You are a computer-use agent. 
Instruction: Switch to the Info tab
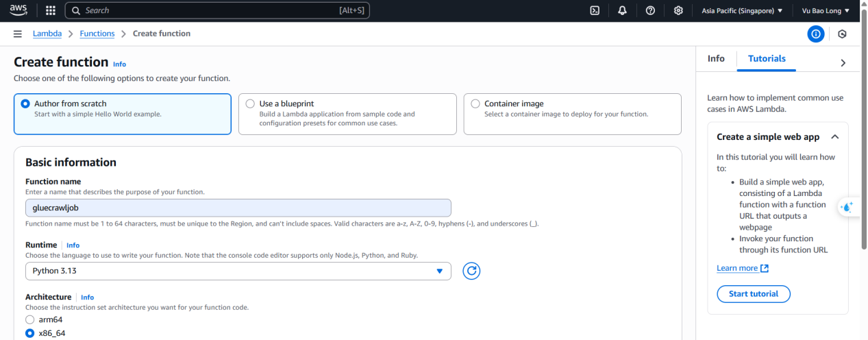716,59
